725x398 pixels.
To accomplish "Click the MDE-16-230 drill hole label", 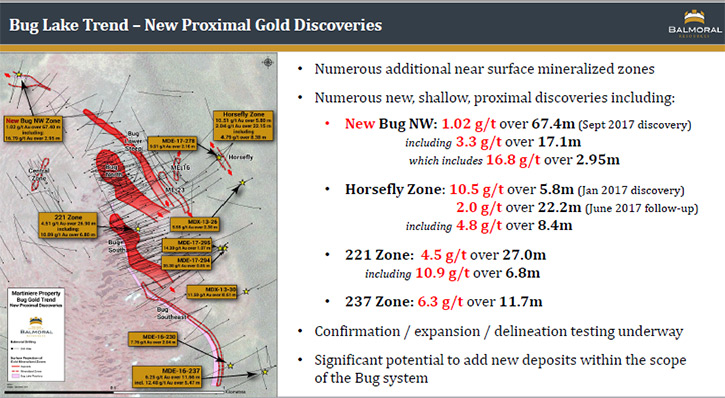I will [x=153, y=339].
